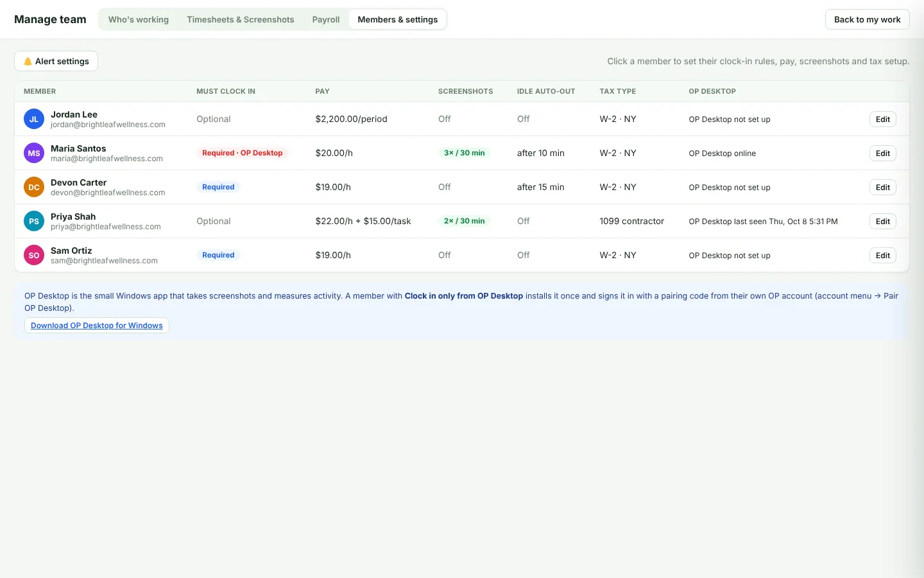The image size is (924, 578).
Task: Click Maria Santos's "$20.00/h" pay value
Action: pyautogui.click(x=334, y=153)
